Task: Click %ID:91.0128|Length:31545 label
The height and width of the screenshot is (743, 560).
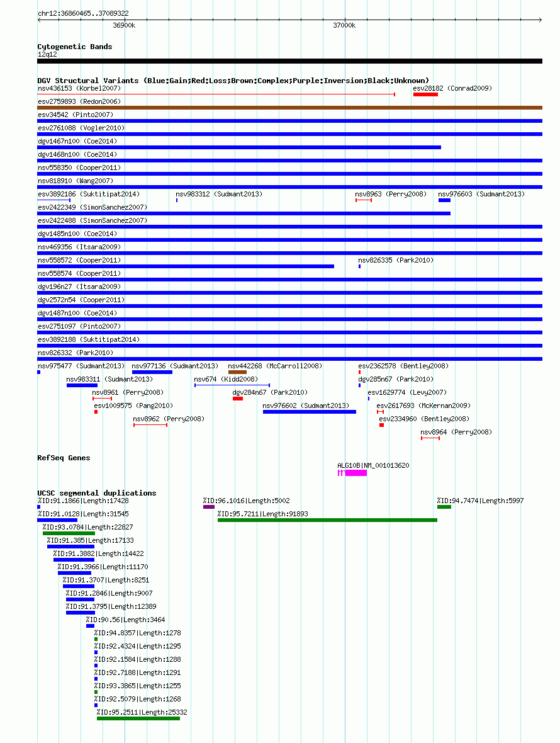Action: [83, 514]
